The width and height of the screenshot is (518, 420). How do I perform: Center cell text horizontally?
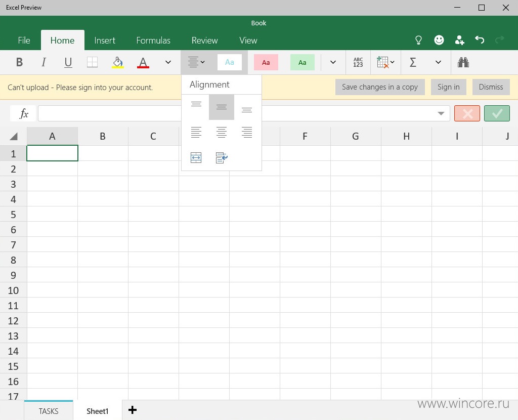tap(222, 133)
